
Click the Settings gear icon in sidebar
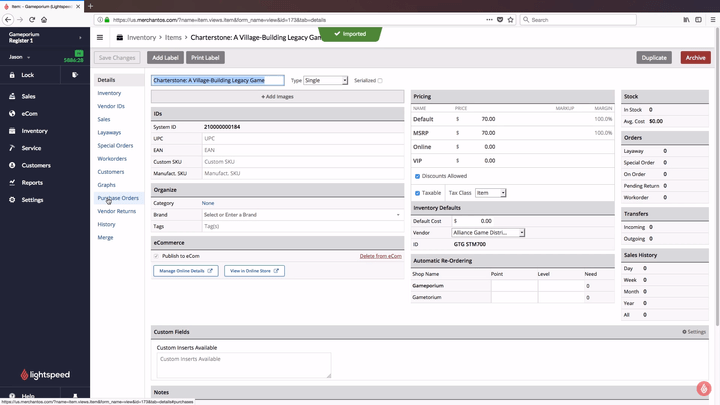coord(12,200)
